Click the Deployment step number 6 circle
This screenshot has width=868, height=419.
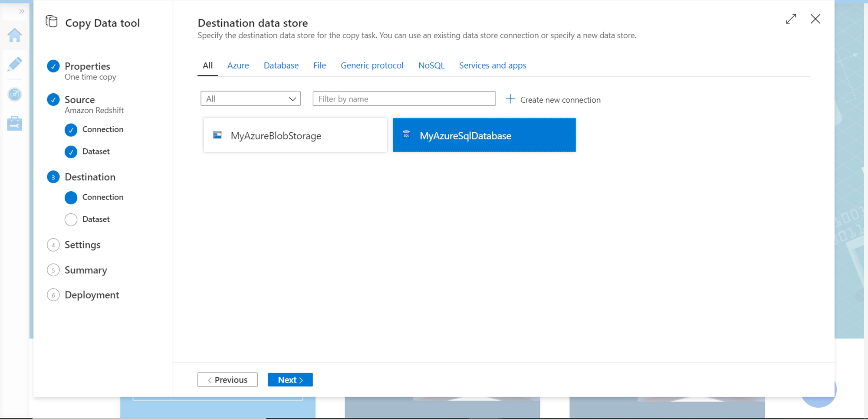(x=53, y=295)
